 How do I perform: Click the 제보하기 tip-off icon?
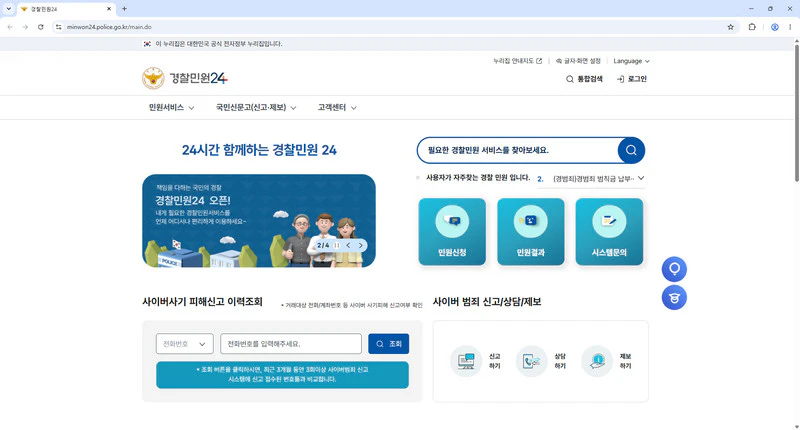(596, 361)
